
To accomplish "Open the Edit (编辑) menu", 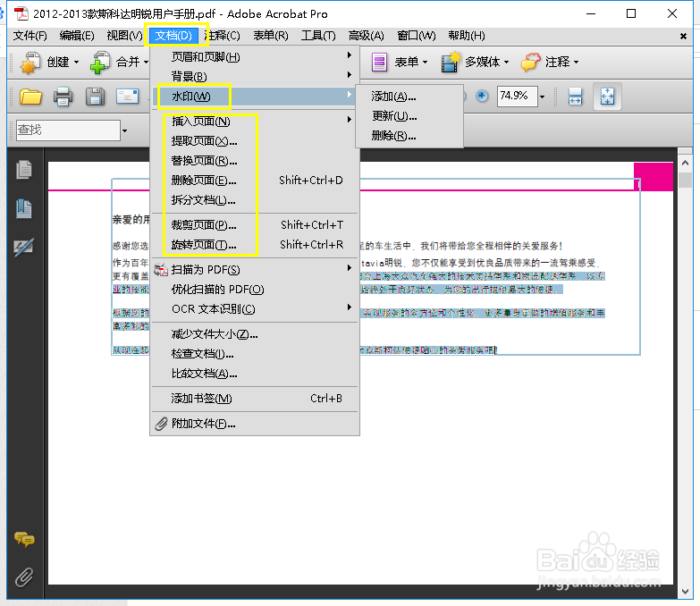I will pos(77,36).
